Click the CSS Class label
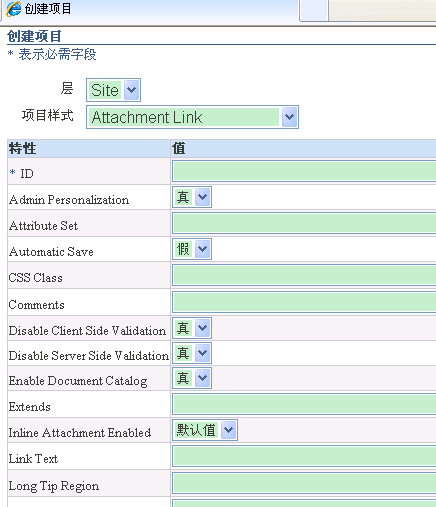 (35, 278)
